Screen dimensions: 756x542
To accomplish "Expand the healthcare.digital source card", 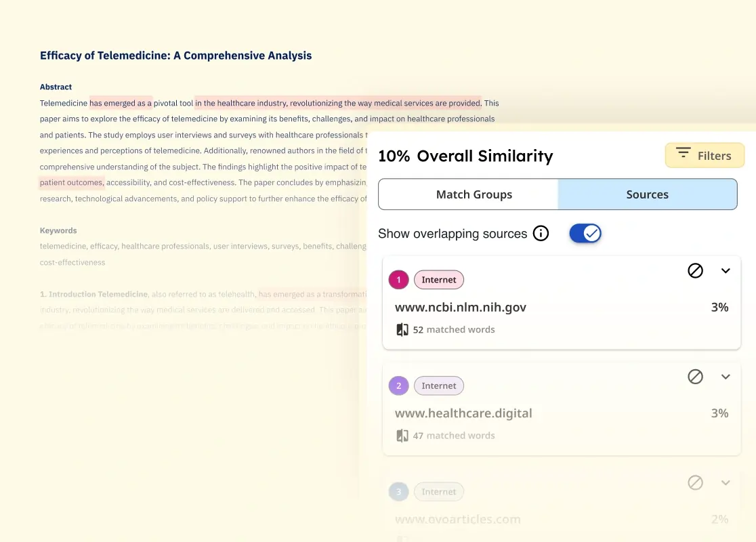I will click(x=725, y=377).
